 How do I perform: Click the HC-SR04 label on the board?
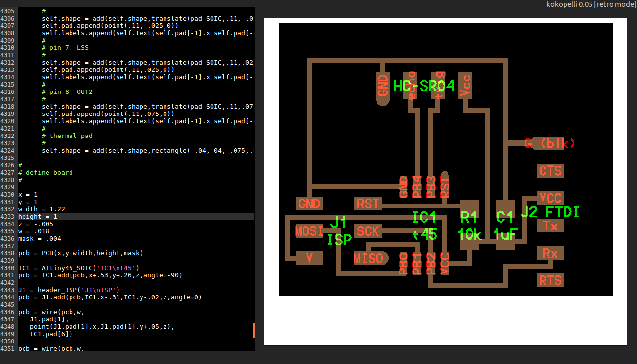point(424,86)
